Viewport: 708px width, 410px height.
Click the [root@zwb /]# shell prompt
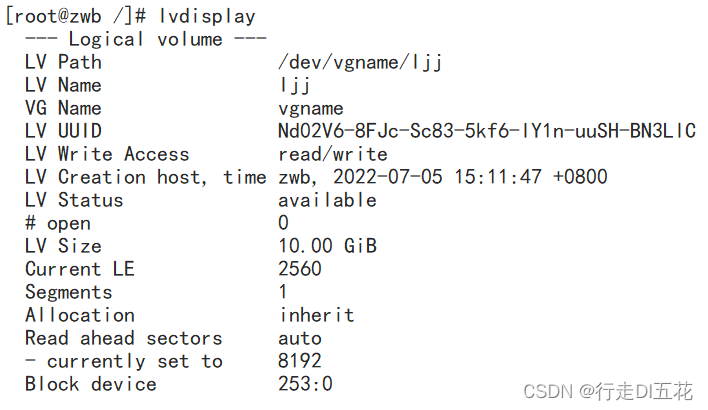[74, 16]
